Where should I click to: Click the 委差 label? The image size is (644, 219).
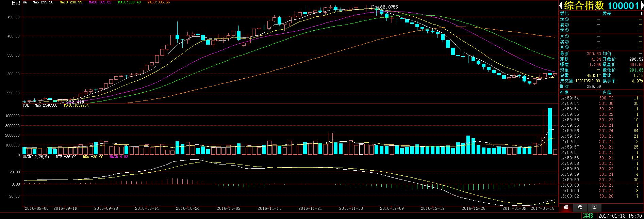click(x=607, y=14)
